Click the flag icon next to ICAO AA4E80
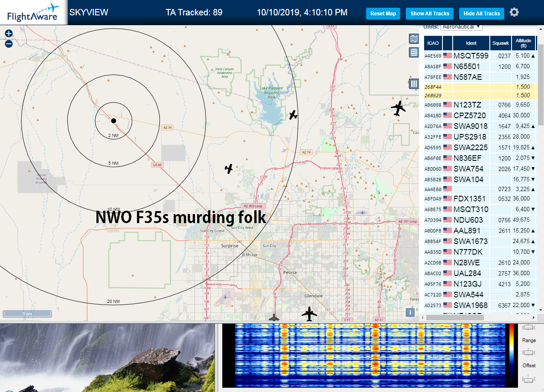The image size is (544, 392). [x=448, y=188]
